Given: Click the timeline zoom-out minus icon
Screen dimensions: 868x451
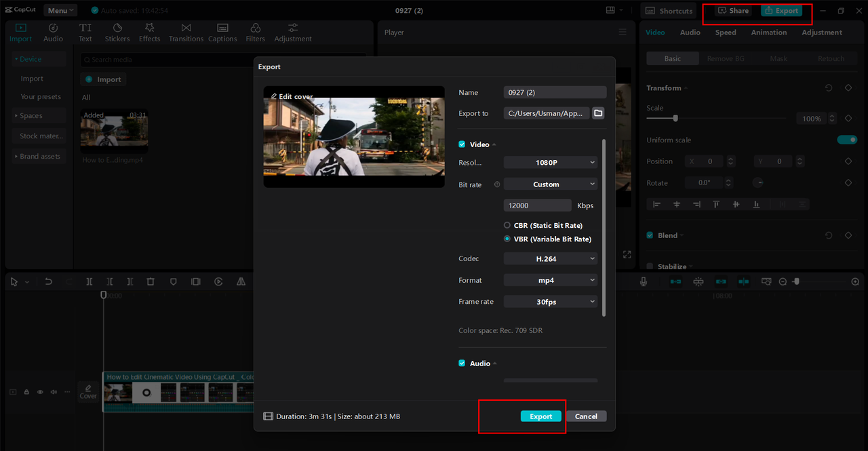Looking at the screenshot, I should (x=783, y=281).
